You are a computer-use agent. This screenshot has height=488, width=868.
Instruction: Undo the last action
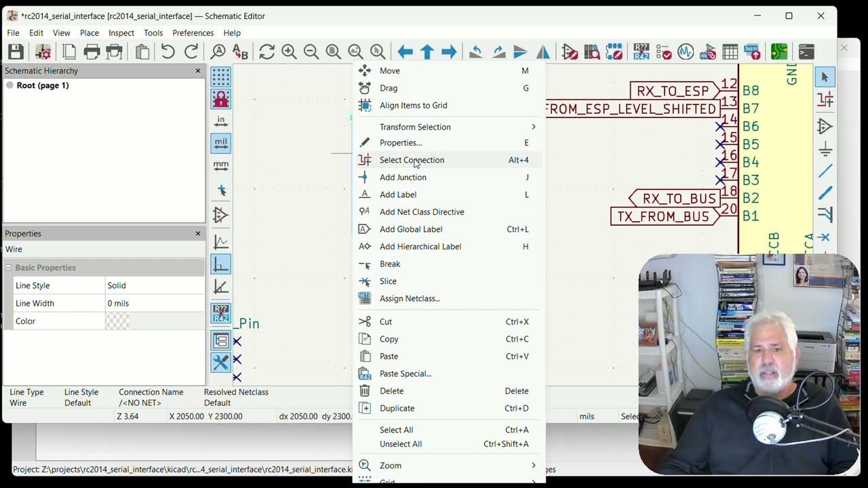167,52
